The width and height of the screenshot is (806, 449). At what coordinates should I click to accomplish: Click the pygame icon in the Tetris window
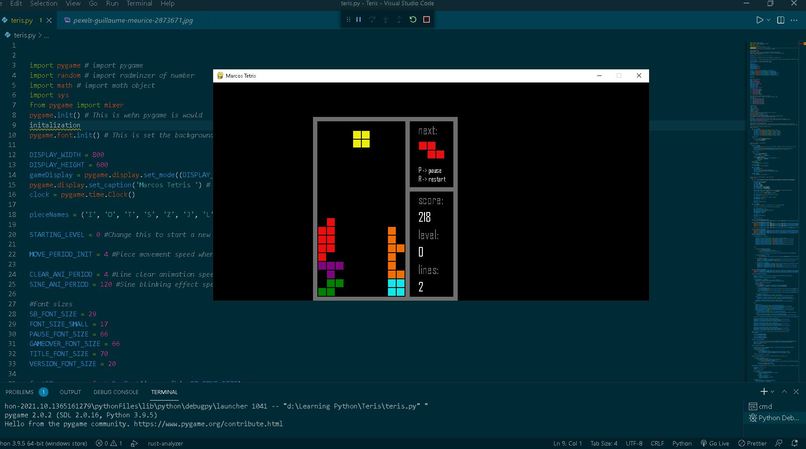[220, 76]
